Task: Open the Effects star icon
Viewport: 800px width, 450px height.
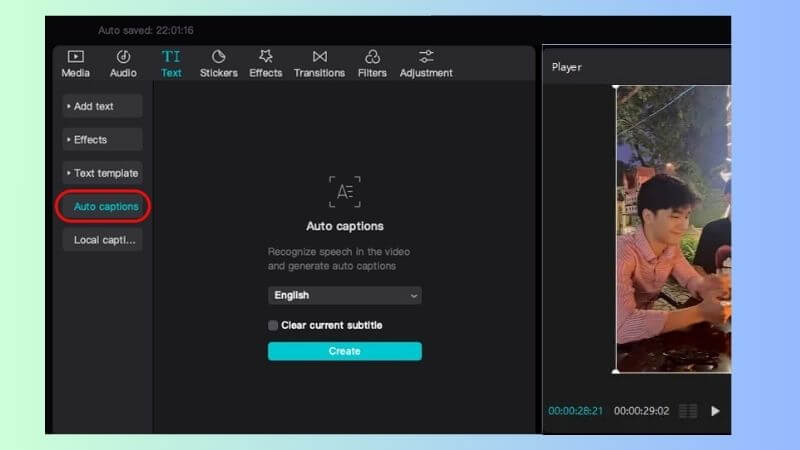Action: point(266,57)
